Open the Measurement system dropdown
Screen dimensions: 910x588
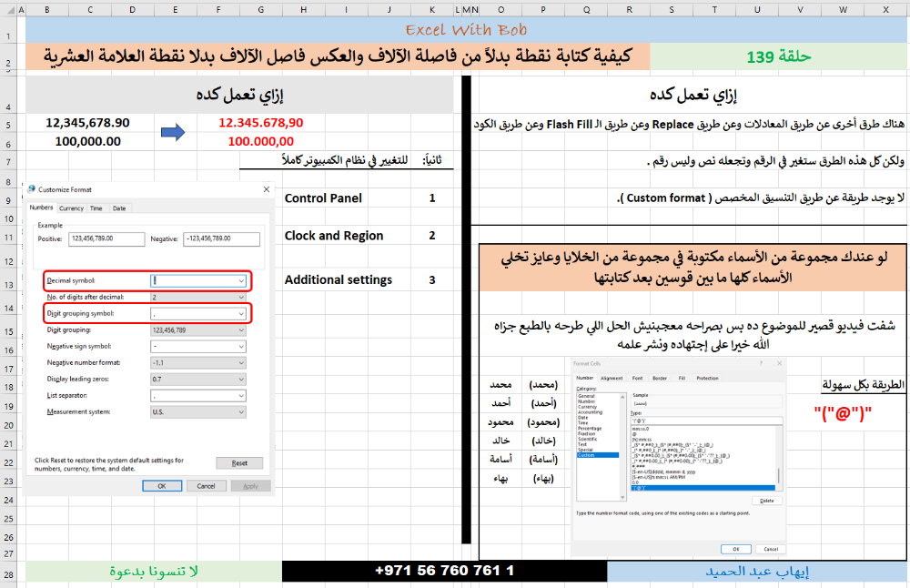point(241,412)
